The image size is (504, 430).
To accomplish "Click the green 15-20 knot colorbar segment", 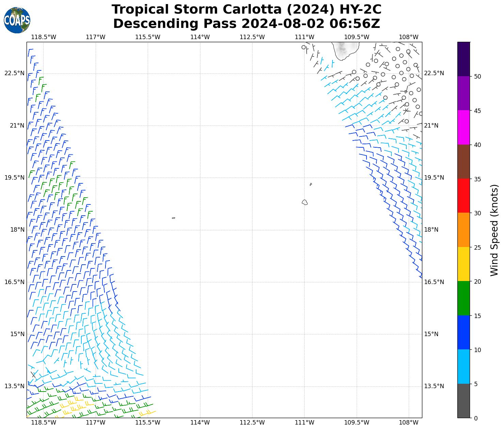I will tap(464, 298).
